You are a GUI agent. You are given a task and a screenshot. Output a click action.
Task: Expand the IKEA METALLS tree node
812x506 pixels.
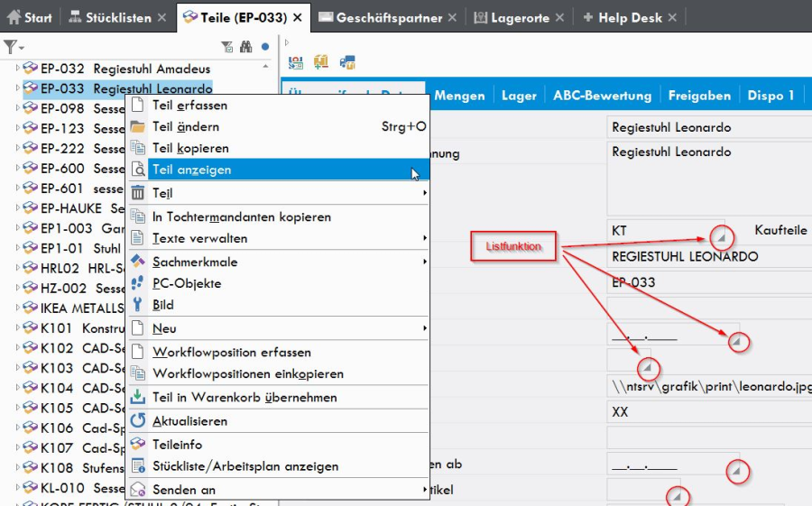coord(17,308)
